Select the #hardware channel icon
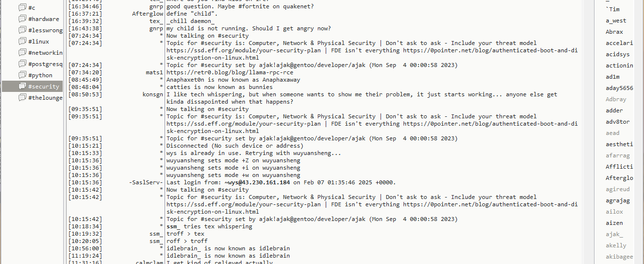Screen dimensions: 644x264 click(22, 19)
